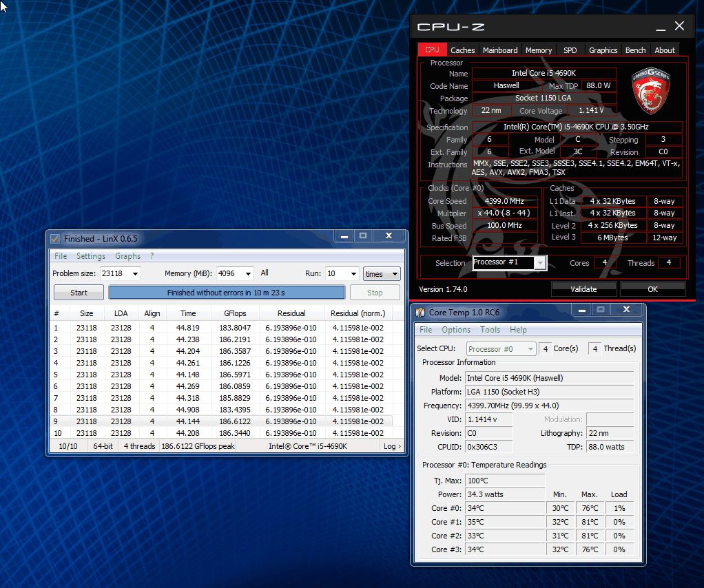Viewport: 704px width, 588px height.
Task: Click Core #1 max temperature 81°C
Action: pyautogui.click(x=590, y=522)
